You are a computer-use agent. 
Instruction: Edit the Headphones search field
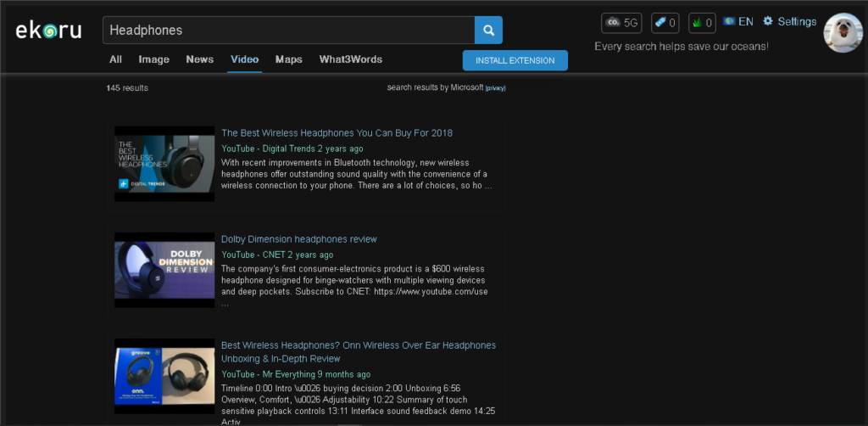coord(288,30)
